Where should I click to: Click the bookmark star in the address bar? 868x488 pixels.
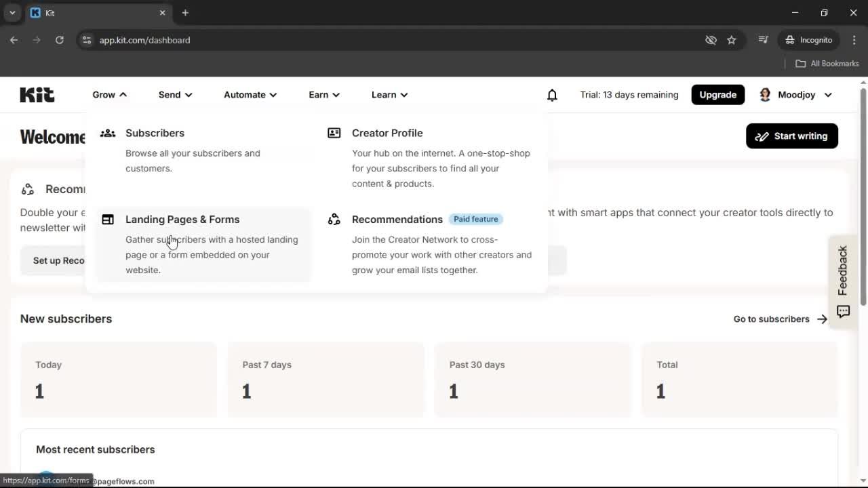tap(732, 40)
